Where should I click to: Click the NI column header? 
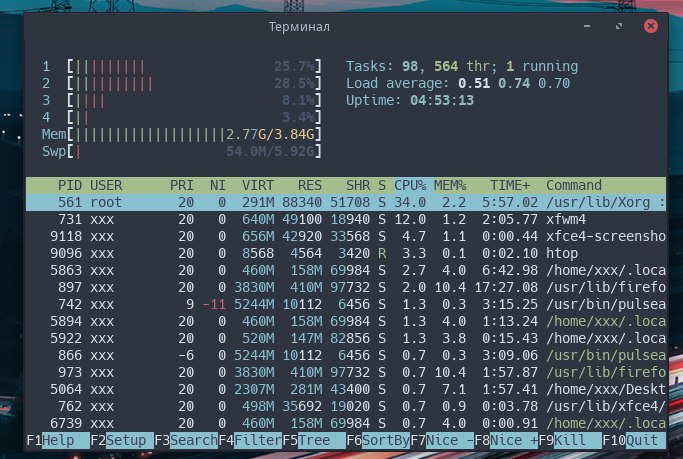[217, 186]
